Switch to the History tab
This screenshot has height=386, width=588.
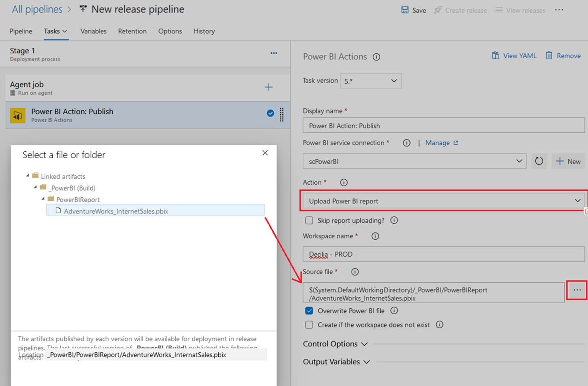tap(204, 31)
